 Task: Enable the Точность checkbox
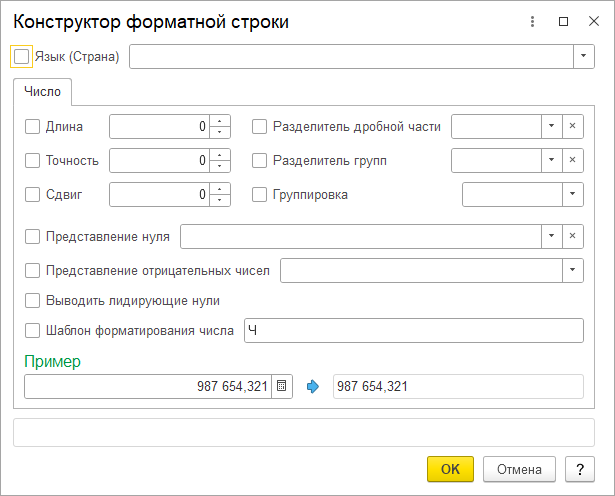(x=33, y=160)
